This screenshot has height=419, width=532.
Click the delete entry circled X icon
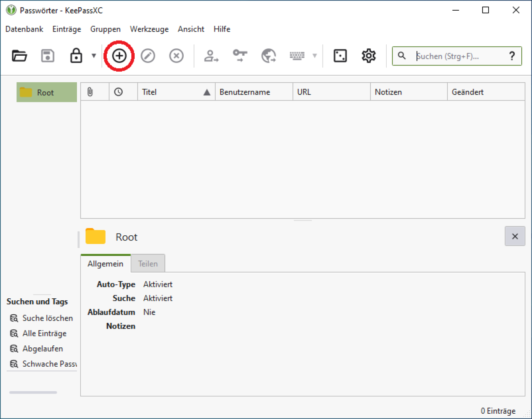[176, 56]
